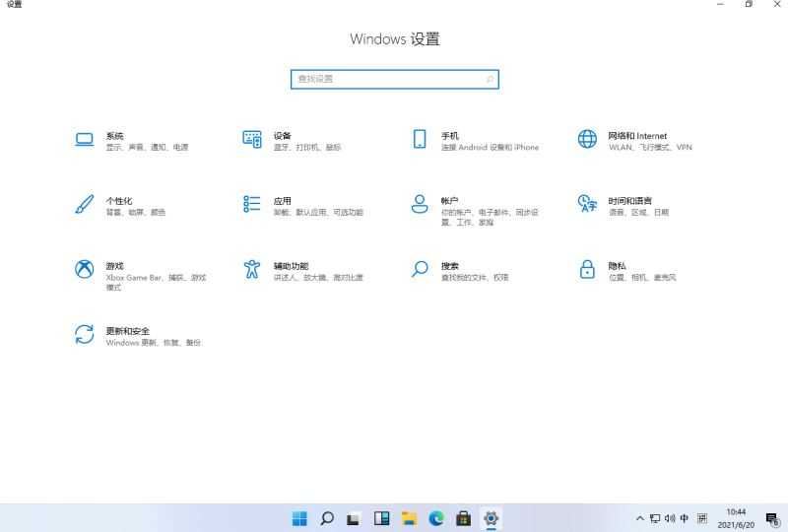This screenshot has width=788, height=532.
Task: Expand hidden tray icons chevron
Action: coord(639,518)
